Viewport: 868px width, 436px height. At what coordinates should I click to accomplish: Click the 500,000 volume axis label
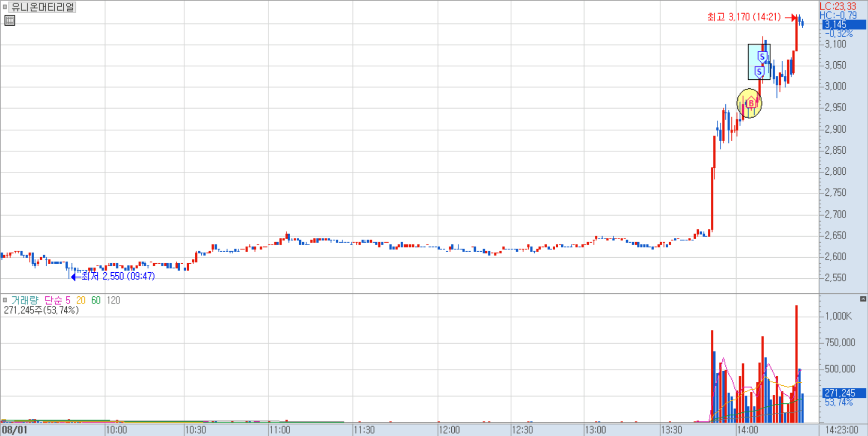[x=840, y=369]
